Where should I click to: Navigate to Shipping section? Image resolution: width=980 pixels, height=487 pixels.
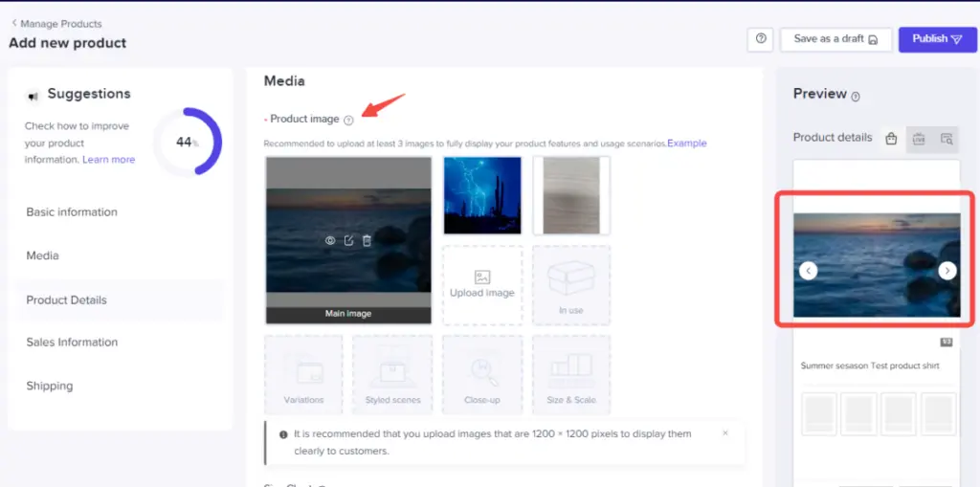(x=50, y=387)
